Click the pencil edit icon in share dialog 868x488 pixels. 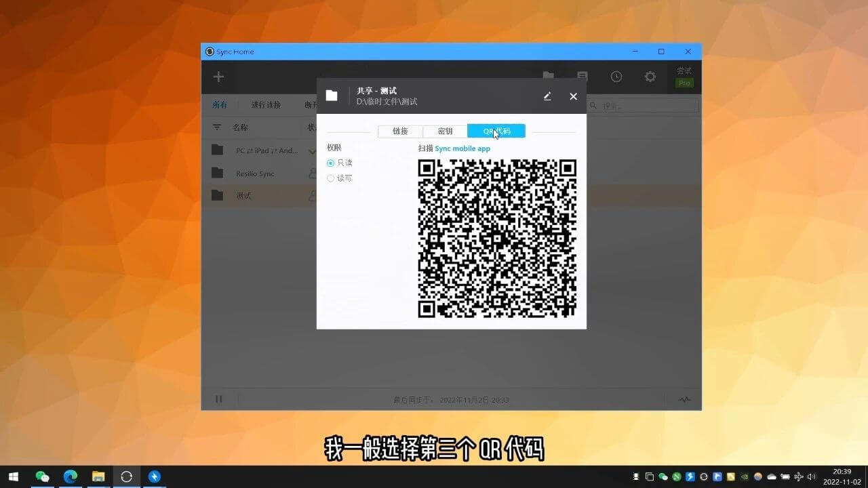pyautogui.click(x=547, y=96)
